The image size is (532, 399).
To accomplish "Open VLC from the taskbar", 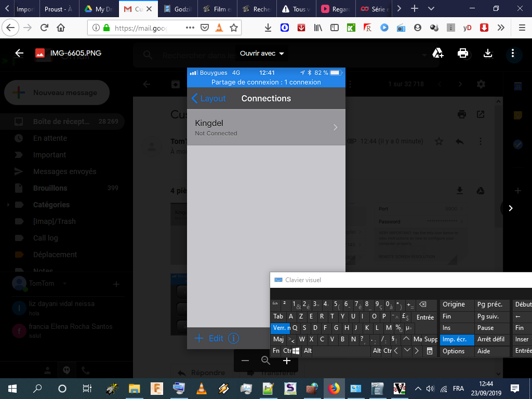I will click(202, 389).
